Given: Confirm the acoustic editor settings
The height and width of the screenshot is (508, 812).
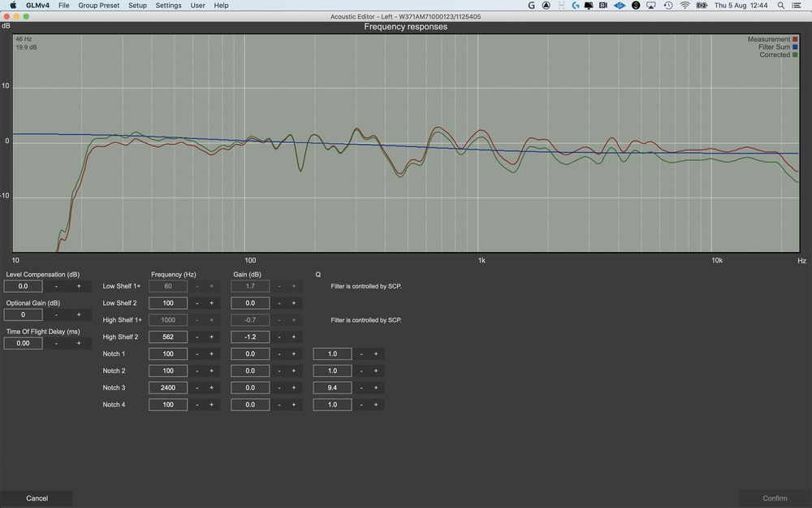Looking at the screenshot, I should click(775, 498).
